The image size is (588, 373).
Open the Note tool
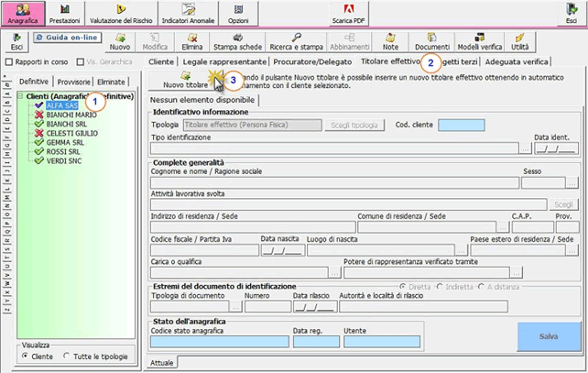tap(390, 41)
